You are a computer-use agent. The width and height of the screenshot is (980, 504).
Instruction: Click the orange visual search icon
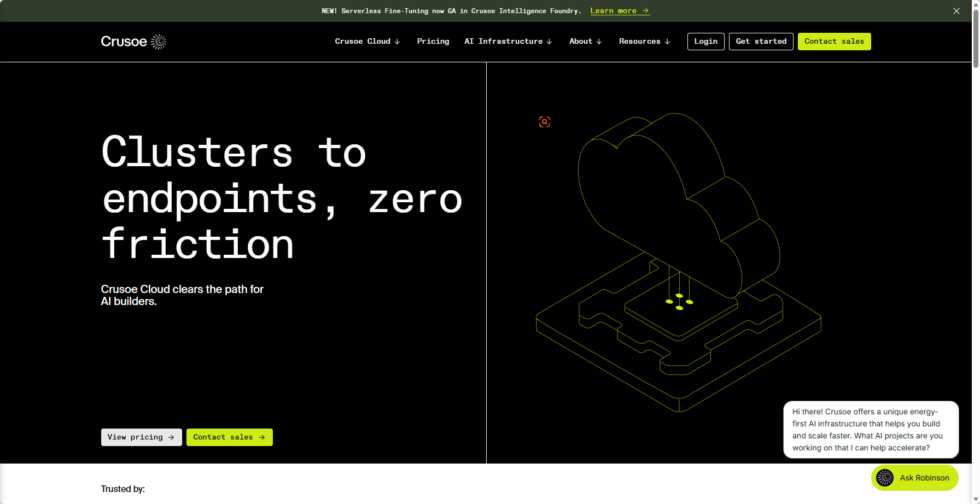click(x=545, y=122)
